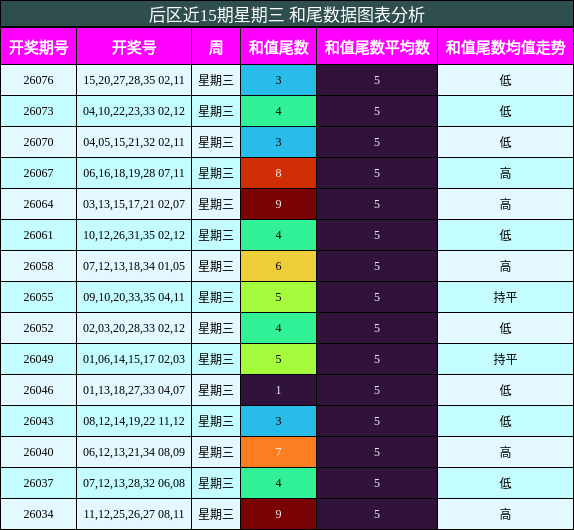574x530 pixels.
Task: Click draw numbers 06,12,13,21,34 08,09
Action: pyautogui.click(x=134, y=452)
